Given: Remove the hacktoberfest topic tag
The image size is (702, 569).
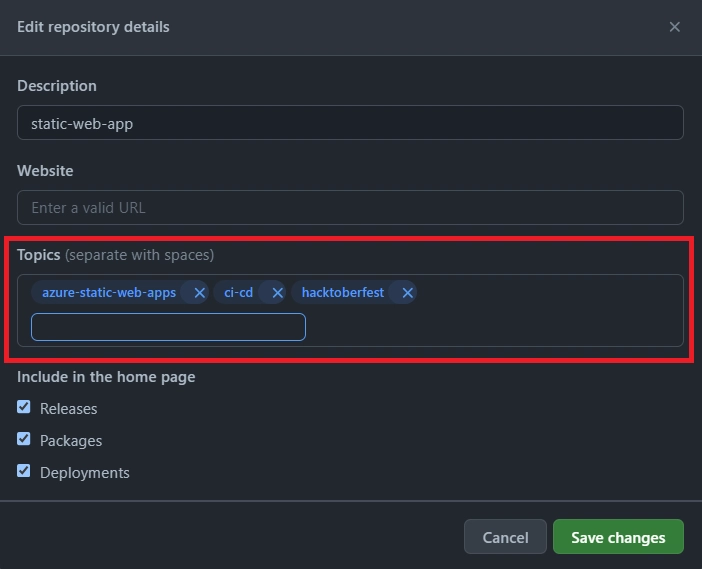Looking at the screenshot, I should (407, 293).
